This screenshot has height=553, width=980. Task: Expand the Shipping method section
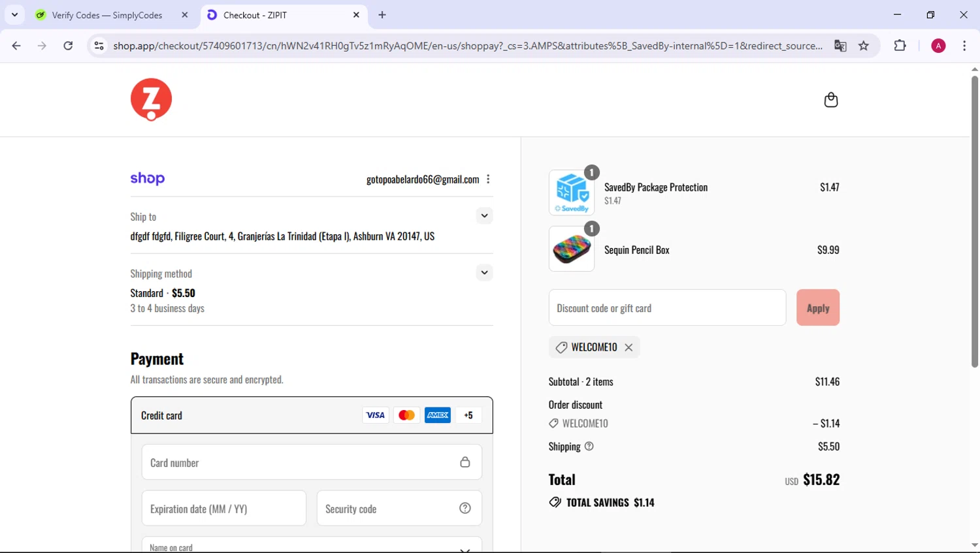click(x=484, y=272)
